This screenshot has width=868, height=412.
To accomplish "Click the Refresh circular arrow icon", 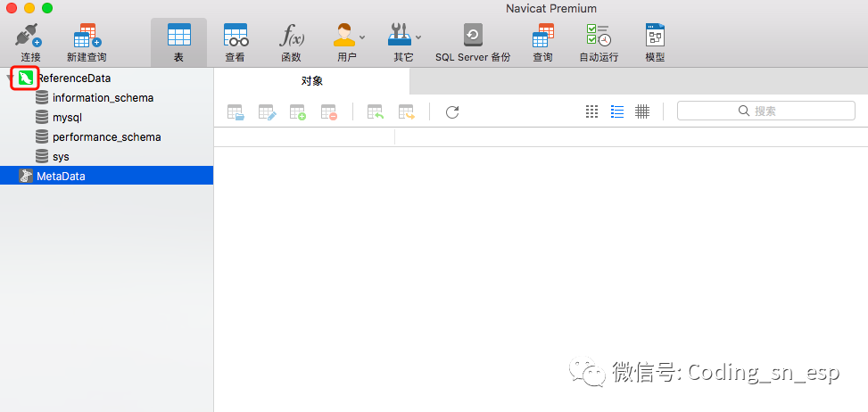I will [x=452, y=112].
